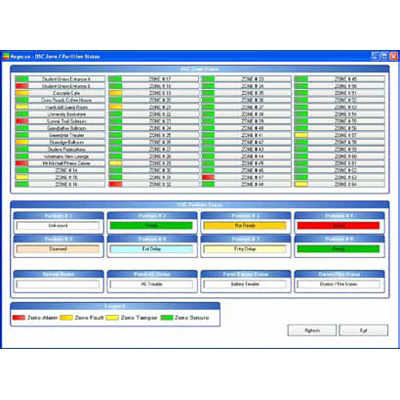Click the AC Trouble status field
This screenshot has width=400, height=400.
pyautogui.click(x=151, y=284)
